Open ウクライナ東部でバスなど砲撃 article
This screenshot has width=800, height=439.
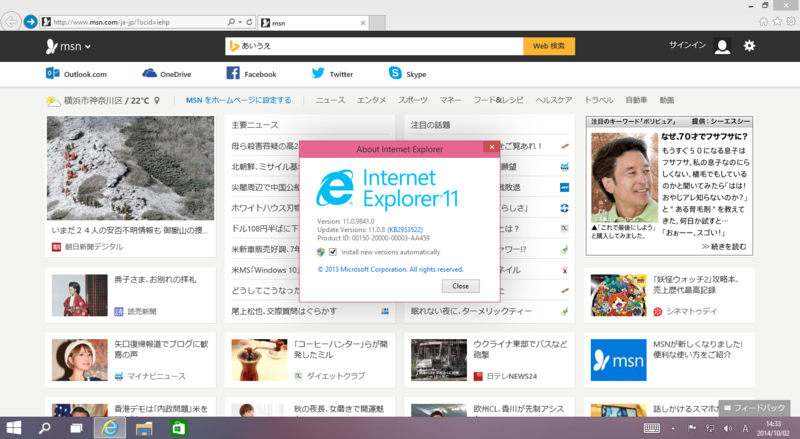point(520,349)
